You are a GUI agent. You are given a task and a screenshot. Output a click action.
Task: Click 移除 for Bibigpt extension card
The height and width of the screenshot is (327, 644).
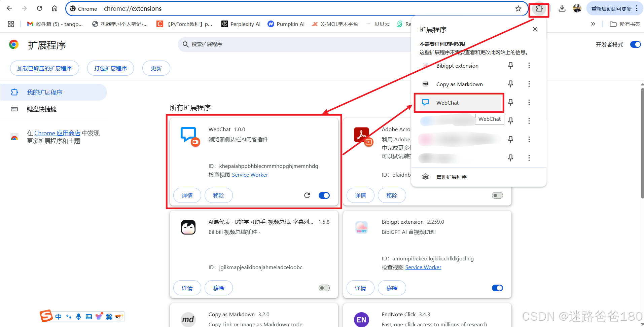tap(392, 288)
